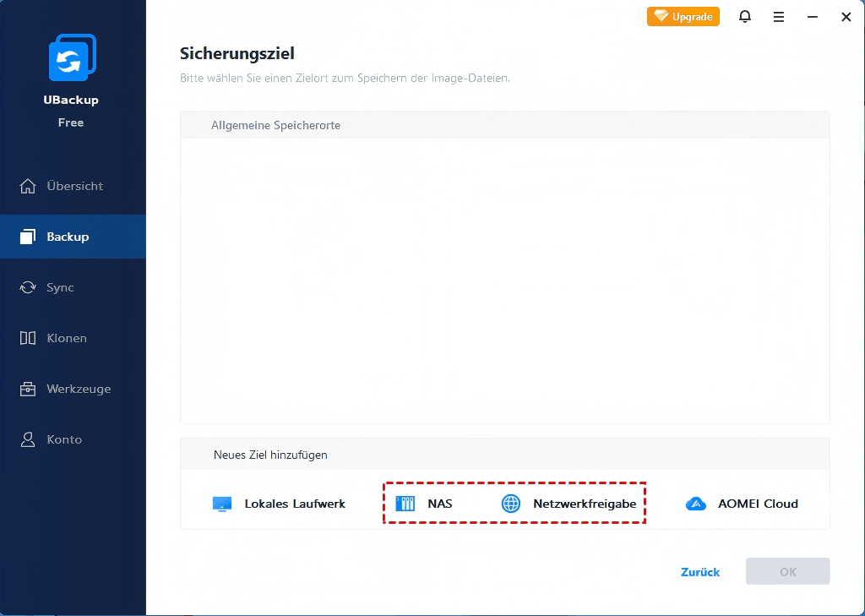865x616 pixels.
Task: Click the Lokales Laufwerk monitor icon
Action: 222,504
